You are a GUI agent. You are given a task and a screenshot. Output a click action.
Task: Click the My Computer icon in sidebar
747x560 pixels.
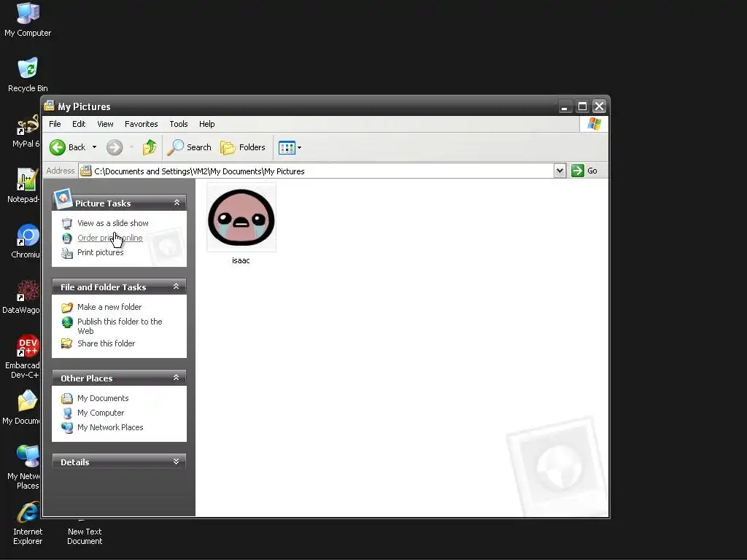click(x=67, y=413)
